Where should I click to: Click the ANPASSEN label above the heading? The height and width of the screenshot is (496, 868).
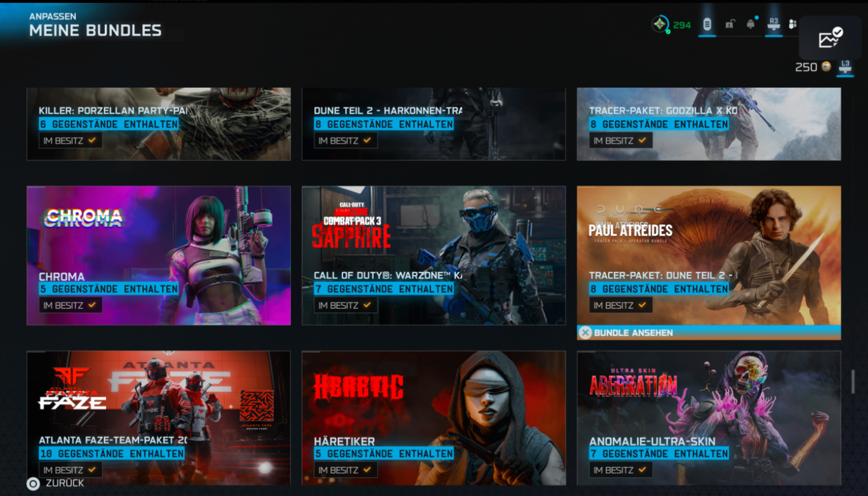click(52, 16)
